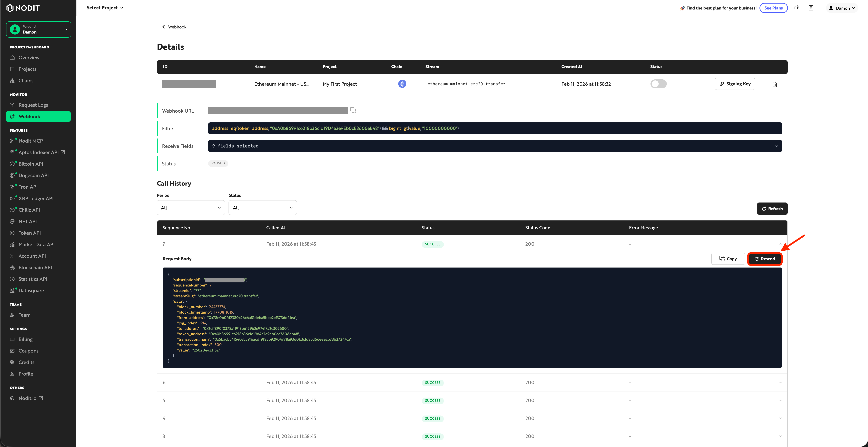Viewport: 868px width, 447px height.
Task: Toggle the webhook status switch
Action: click(x=658, y=84)
